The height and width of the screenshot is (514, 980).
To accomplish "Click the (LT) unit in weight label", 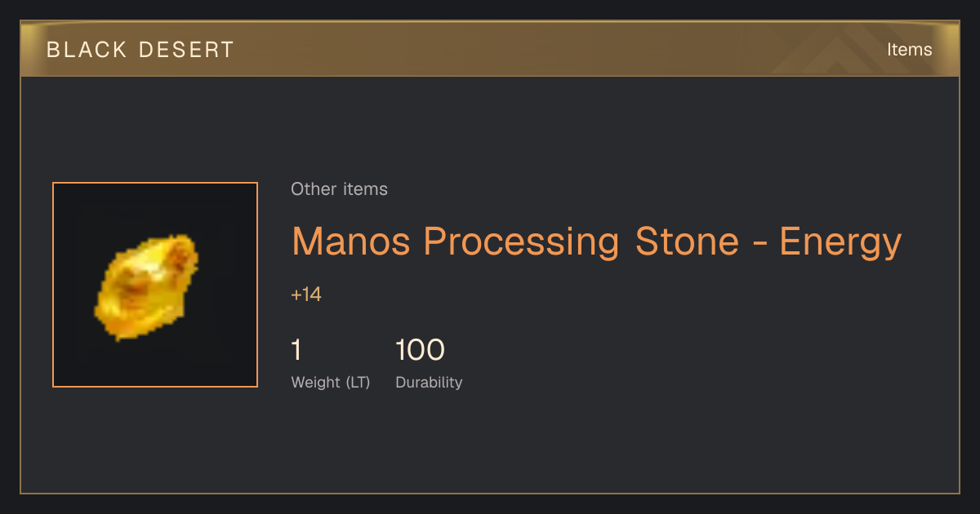I will pos(358,383).
